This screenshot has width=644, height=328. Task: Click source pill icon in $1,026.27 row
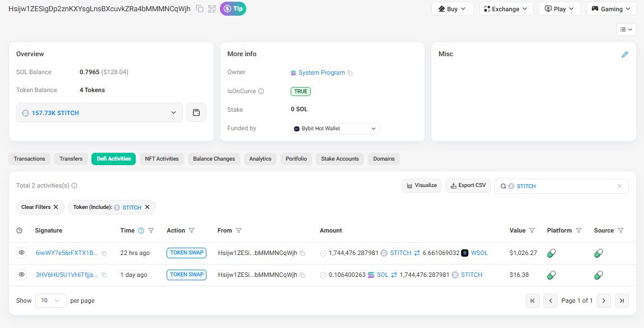pos(599,253)
